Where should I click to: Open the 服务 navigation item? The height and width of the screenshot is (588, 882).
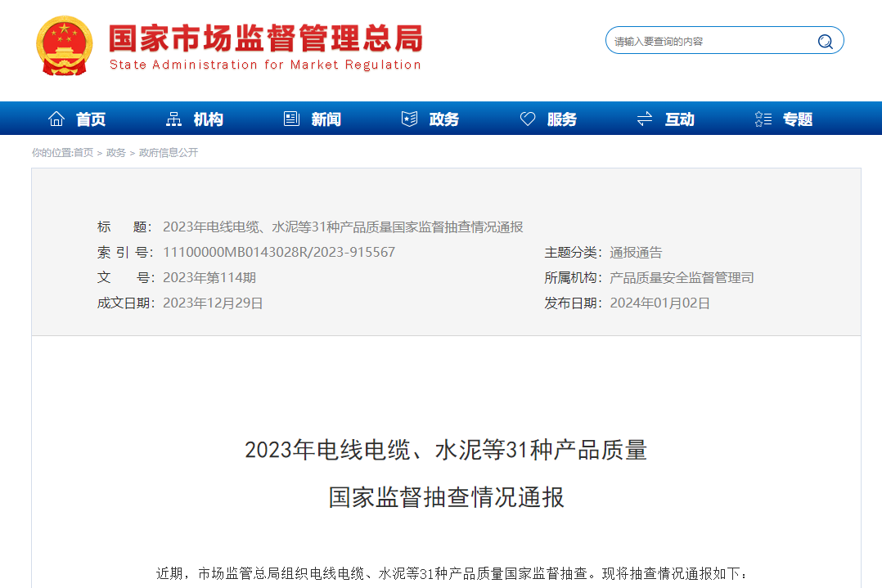pos(561,119)
